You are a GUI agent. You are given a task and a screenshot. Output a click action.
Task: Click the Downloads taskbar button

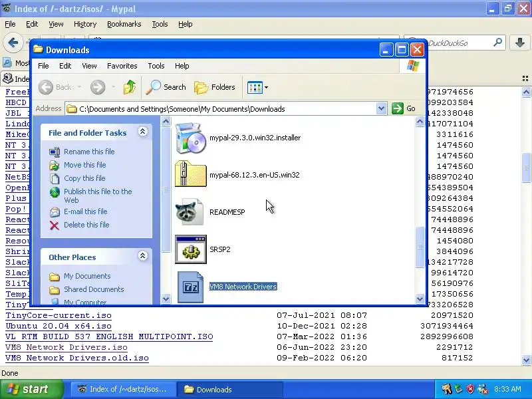(231, 389)
